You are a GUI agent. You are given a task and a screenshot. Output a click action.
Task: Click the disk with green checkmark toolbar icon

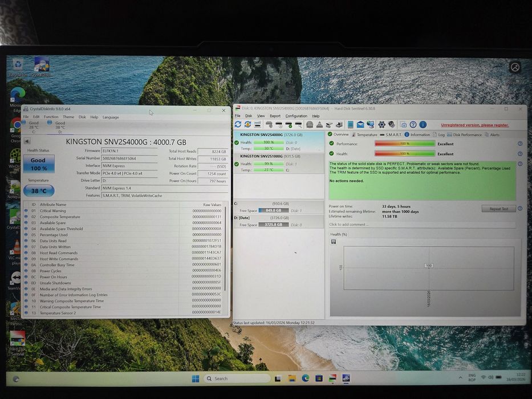[x=289, y=125]
